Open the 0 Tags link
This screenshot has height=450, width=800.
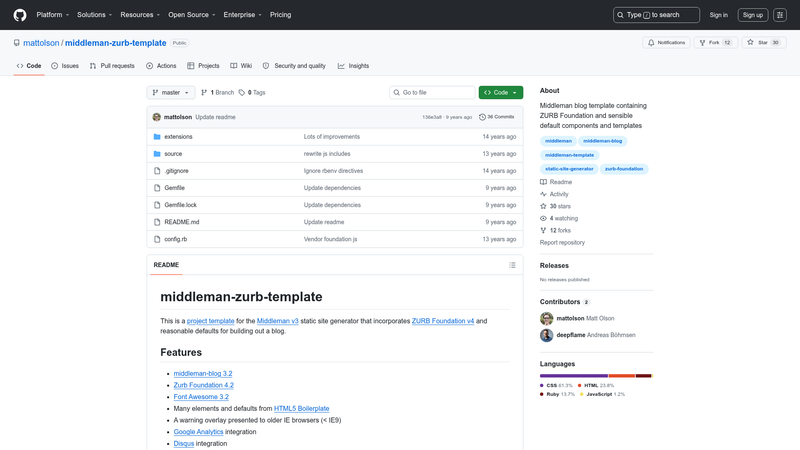(252, 92)
